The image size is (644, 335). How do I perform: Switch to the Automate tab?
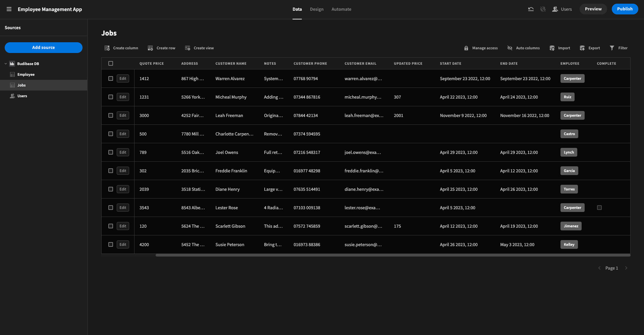coord(341,9)
